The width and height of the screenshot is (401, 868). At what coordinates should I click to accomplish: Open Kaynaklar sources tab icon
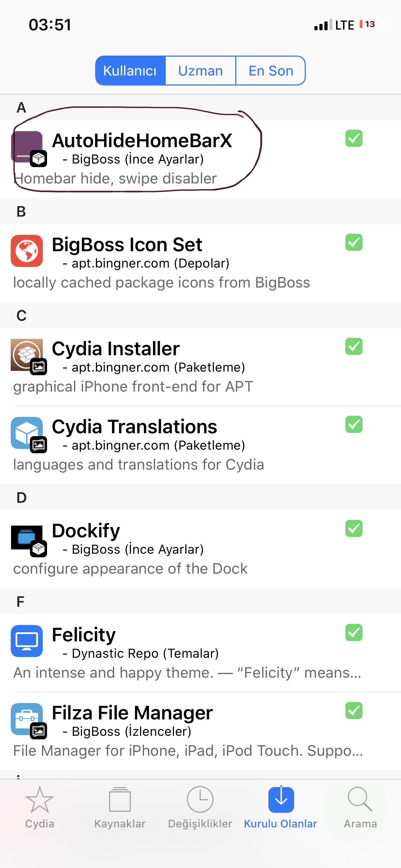coord(120,800)
